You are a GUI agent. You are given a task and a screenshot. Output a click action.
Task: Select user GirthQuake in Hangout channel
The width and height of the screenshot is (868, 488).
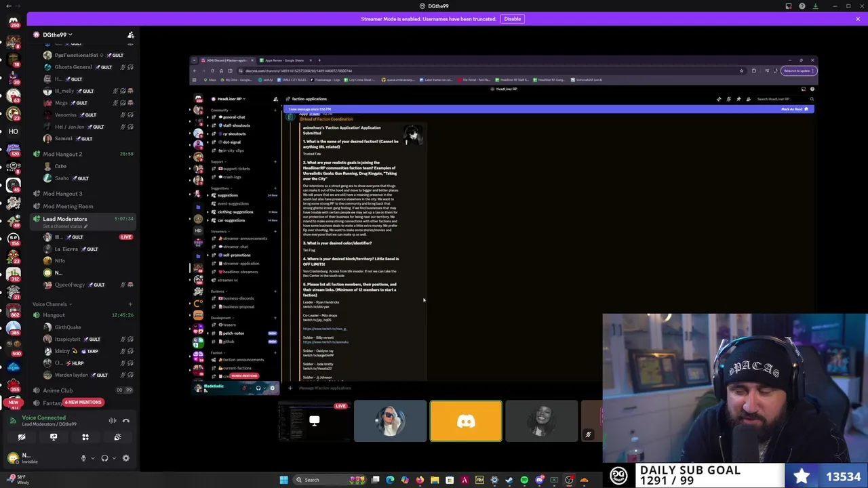[67, 327]
